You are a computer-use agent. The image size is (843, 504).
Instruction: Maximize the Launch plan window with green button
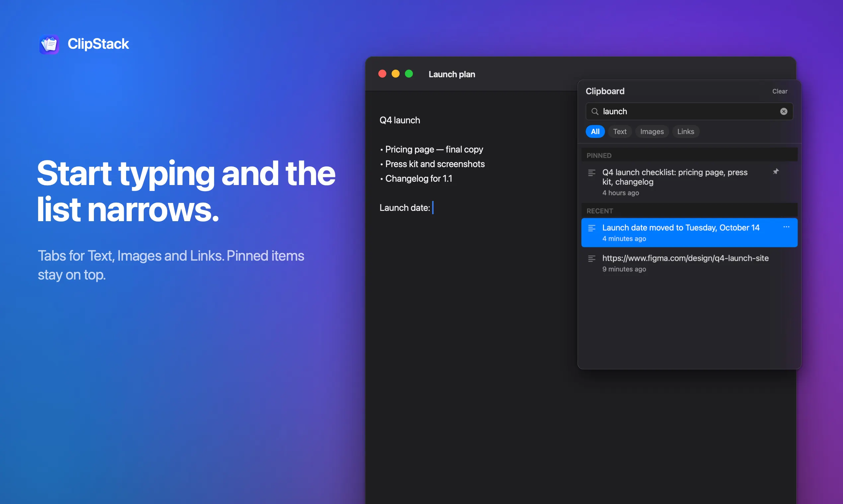[x=409, y=74]
